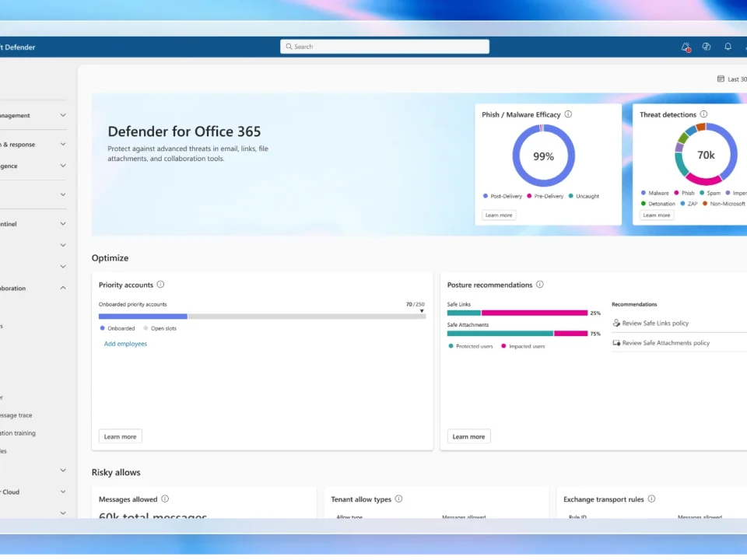The width and height of the screenshot is (747, 560).
Task: Click the Open slots legend entry
Action: [x=160, y=328]
